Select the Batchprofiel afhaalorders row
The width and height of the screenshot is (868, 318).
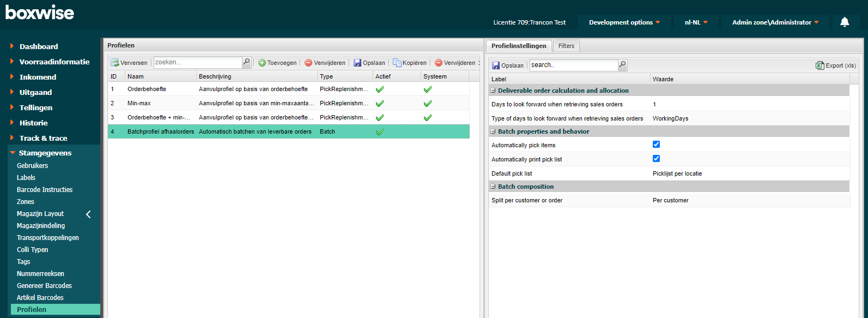[289, 131]
